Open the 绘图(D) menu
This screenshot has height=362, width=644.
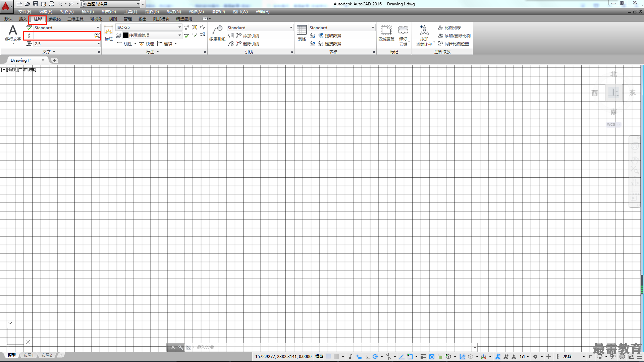pyautogui.click(x=152, y=12)
